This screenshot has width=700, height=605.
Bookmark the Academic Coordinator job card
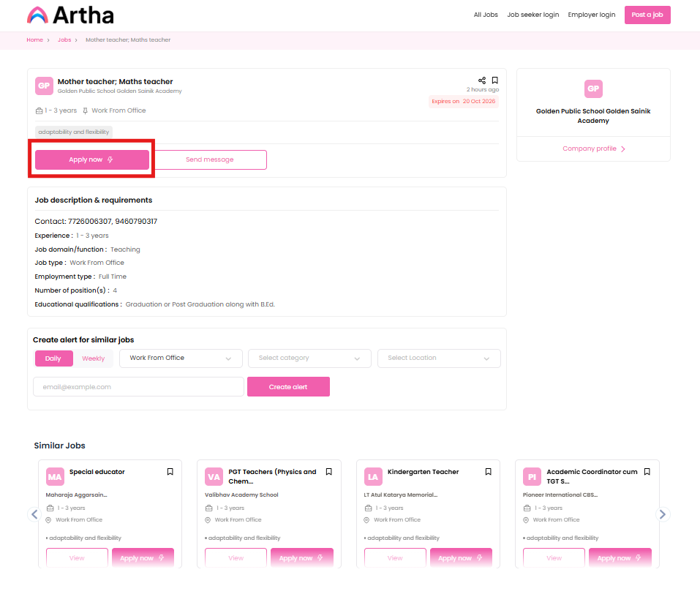(x=647, y=472)
